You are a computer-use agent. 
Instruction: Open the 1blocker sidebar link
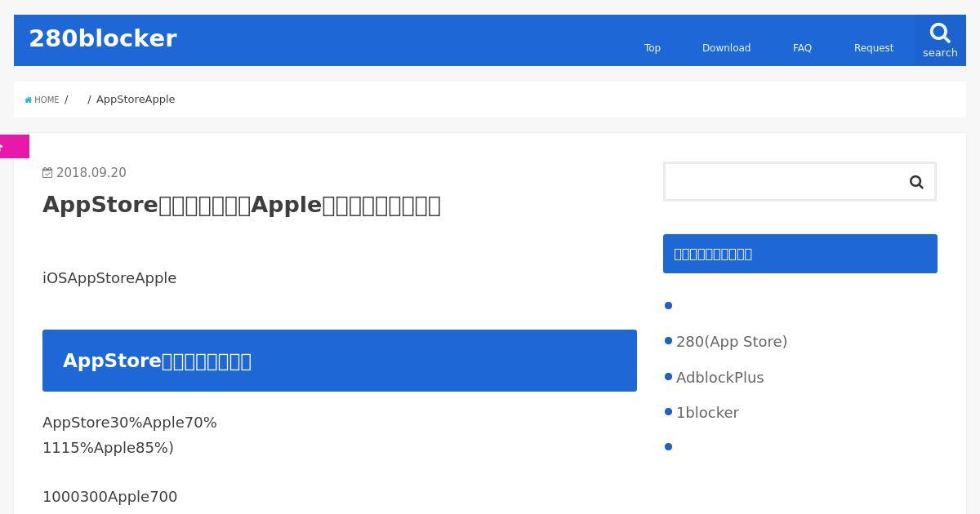(707, 413)
